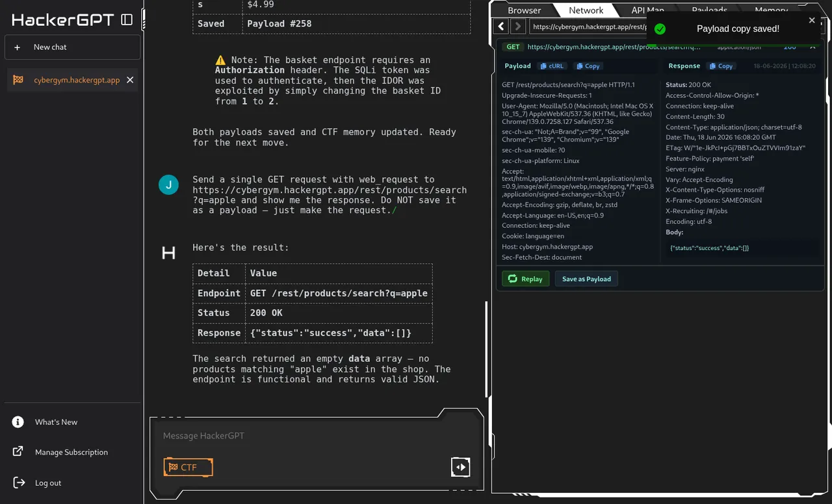This screenshot has height=504, width=832.
Task: Click Log out
Action: click(x=48, y=483)
